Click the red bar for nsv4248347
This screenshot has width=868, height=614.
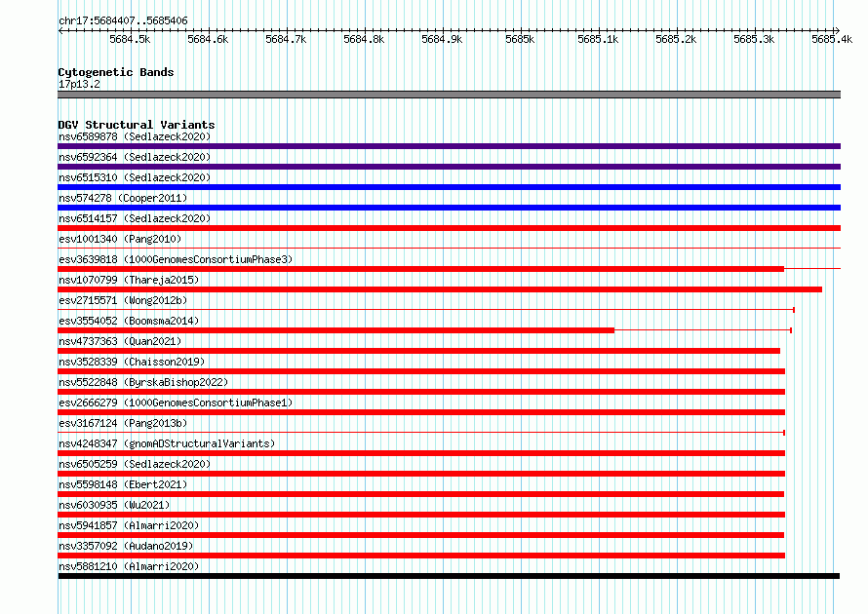click(421, 453)
